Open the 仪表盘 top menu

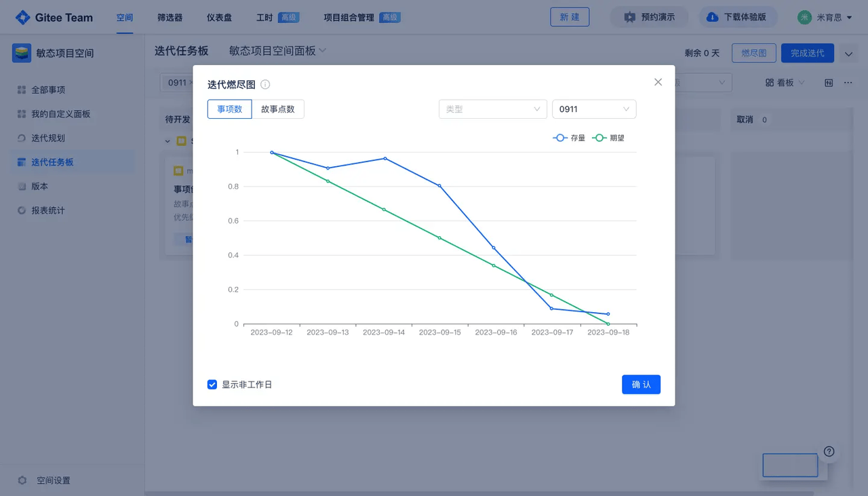click(220, 18)
